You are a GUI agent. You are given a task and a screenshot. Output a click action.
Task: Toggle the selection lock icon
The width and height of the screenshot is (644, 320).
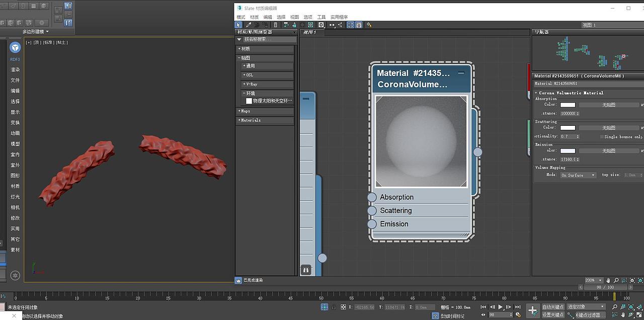click(x=334, y=307)
